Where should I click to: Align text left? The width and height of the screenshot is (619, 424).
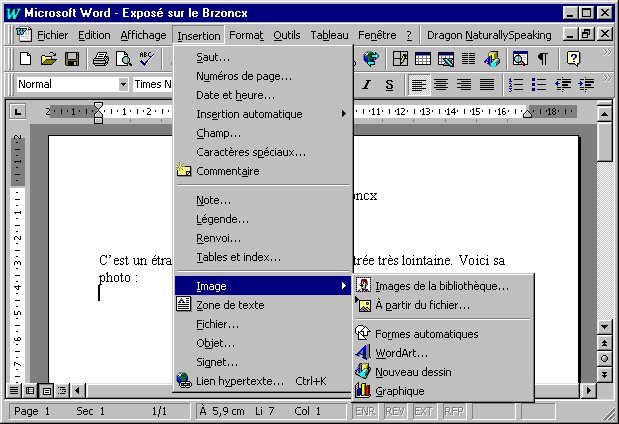(x=418, y=84)
